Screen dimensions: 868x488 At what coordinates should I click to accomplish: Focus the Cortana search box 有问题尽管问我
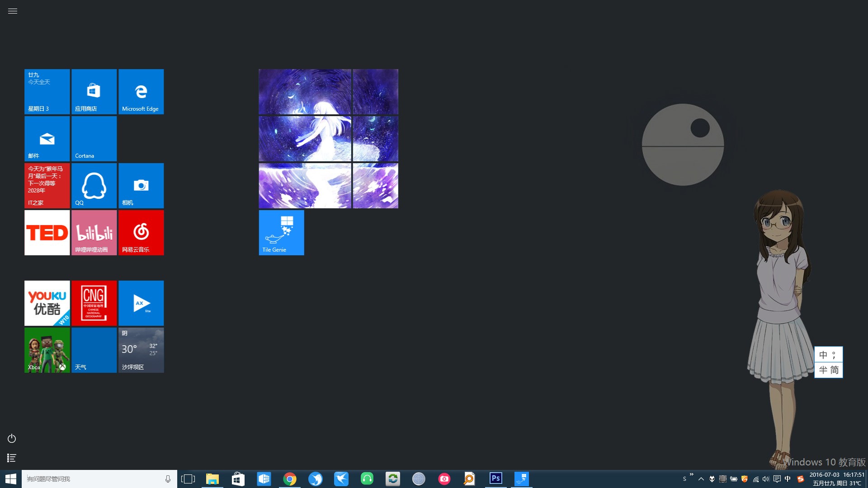99,479
